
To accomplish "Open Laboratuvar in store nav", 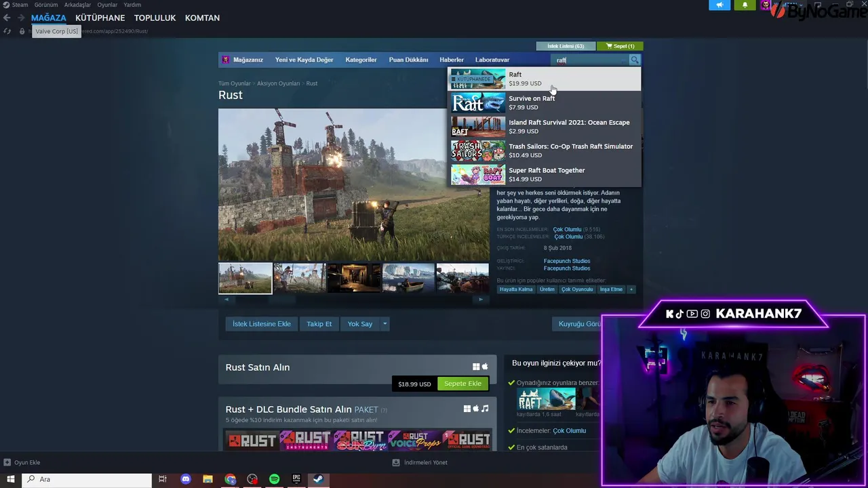I will tap(492, 60).
